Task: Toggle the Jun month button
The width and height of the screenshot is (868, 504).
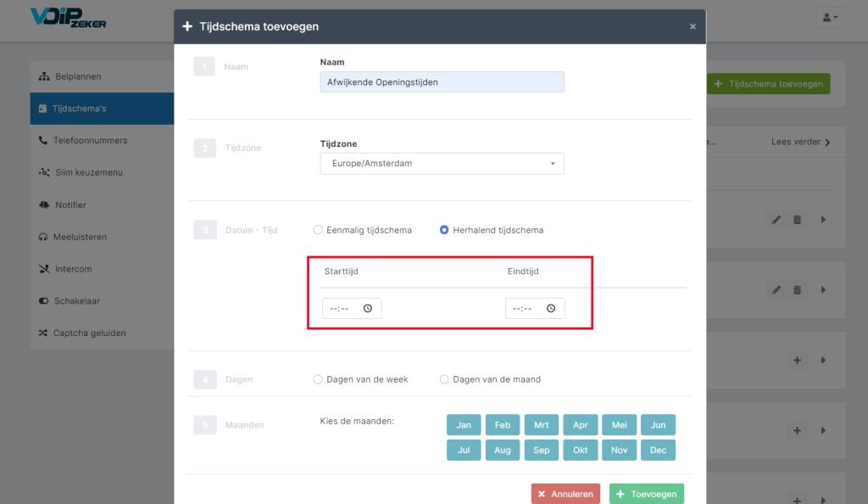Action: coord(658,425)
